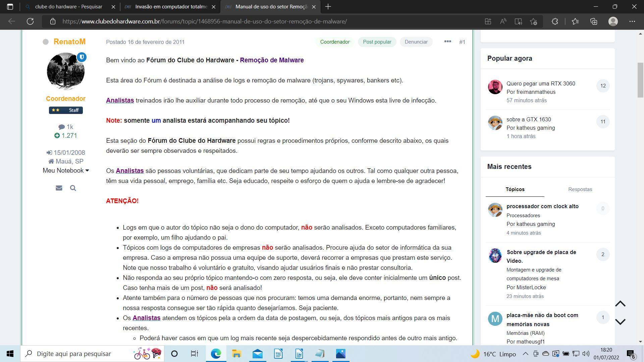Click the post permalink #1
Viewport: 644px width, 362px height.
pos(462,42)
